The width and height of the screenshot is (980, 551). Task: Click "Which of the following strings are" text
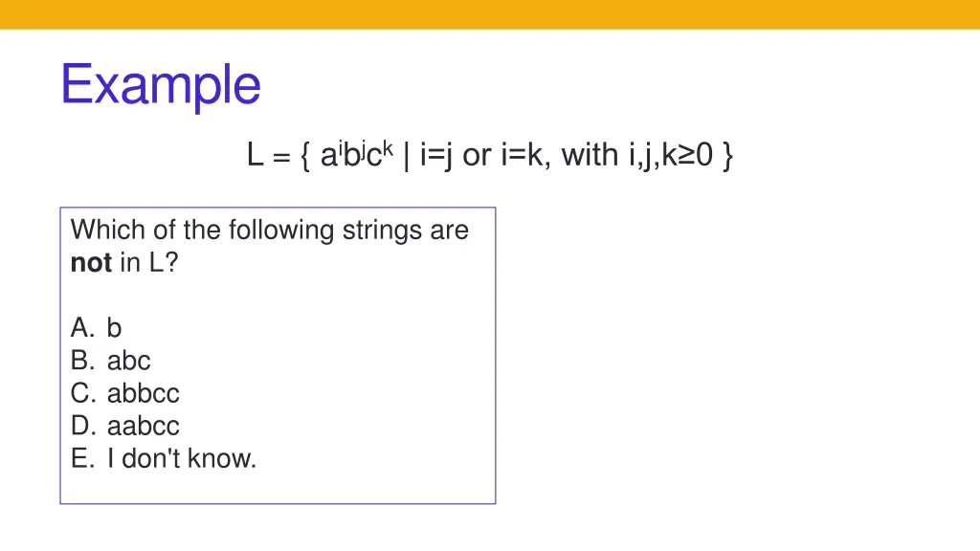tap(269, 231)
